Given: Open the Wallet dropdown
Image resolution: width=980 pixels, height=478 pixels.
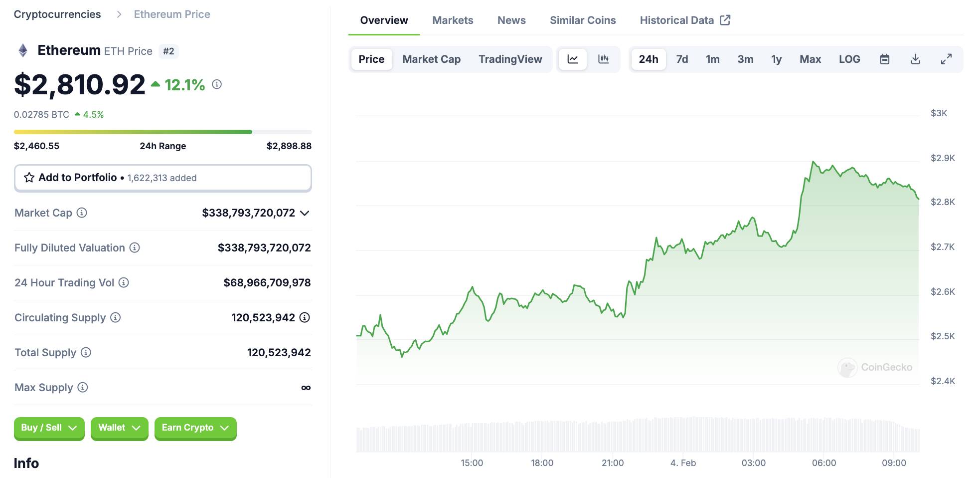Looking at the screenshot, I should pos(120,428).
